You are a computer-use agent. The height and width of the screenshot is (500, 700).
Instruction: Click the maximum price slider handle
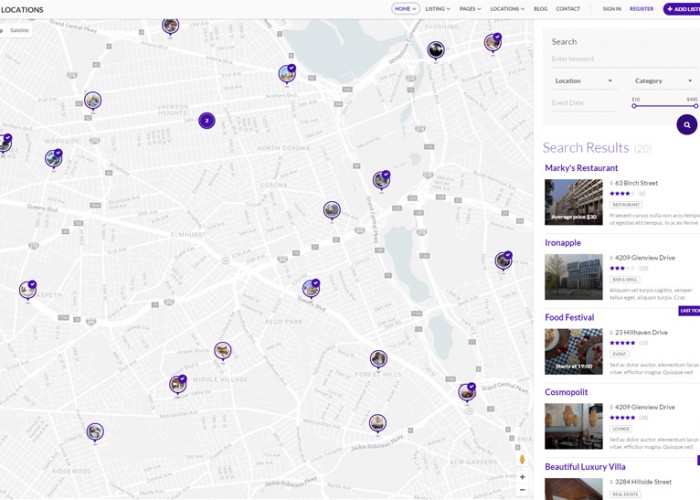[x=696, y=106]
